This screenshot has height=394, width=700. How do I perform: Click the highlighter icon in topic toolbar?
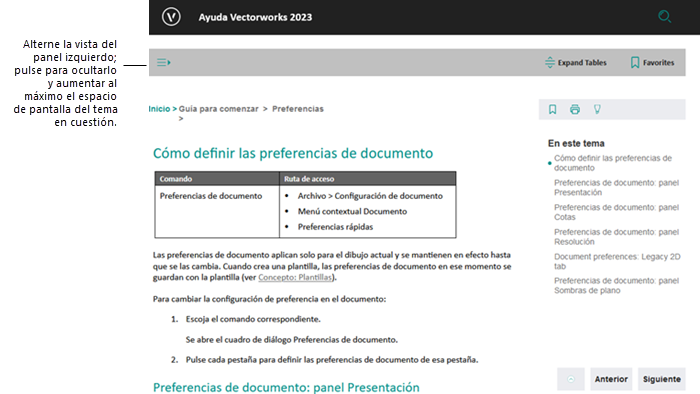pos(597,109)
